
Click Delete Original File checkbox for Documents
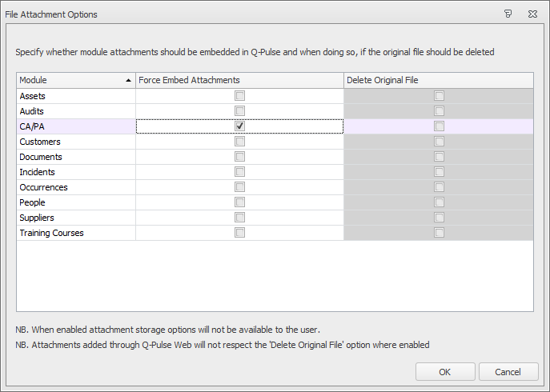[439, 157]
